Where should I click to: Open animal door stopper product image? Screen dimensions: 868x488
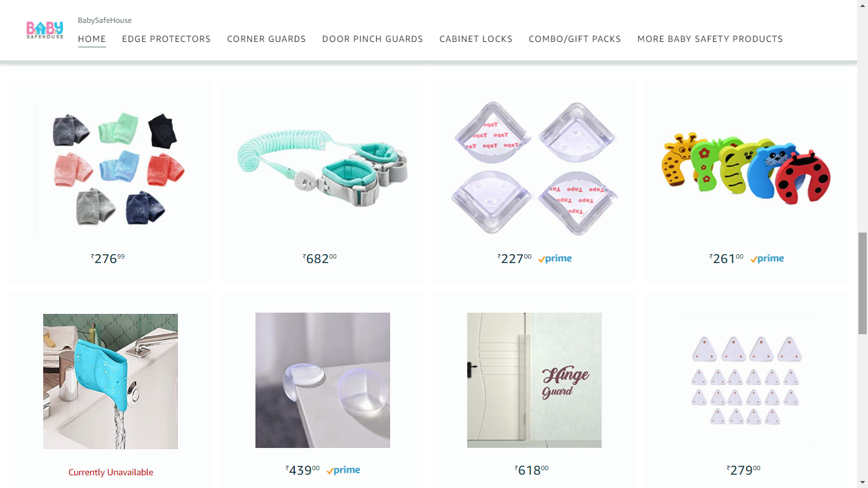(747, 168)
